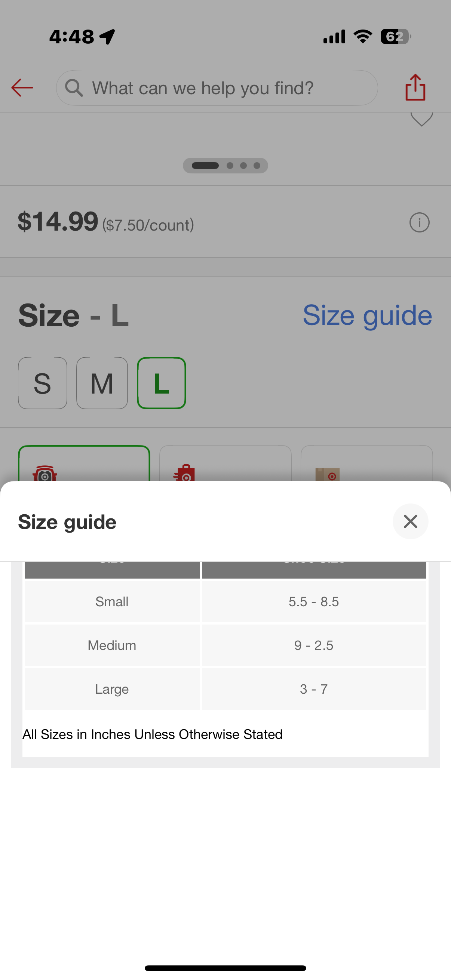The image size is (451, 980).
Task: Tap the red back arrow
Action: [22, 88]
